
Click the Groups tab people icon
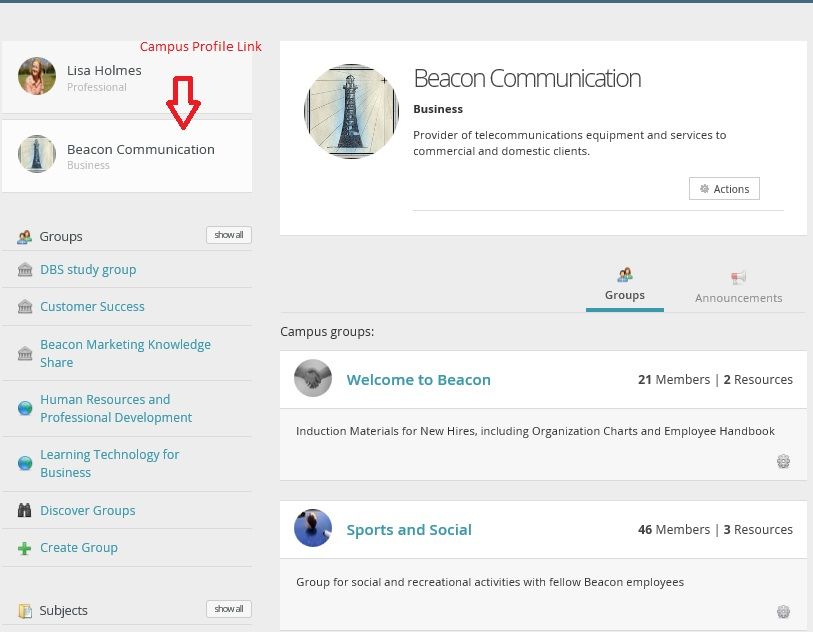click(625, 275)
